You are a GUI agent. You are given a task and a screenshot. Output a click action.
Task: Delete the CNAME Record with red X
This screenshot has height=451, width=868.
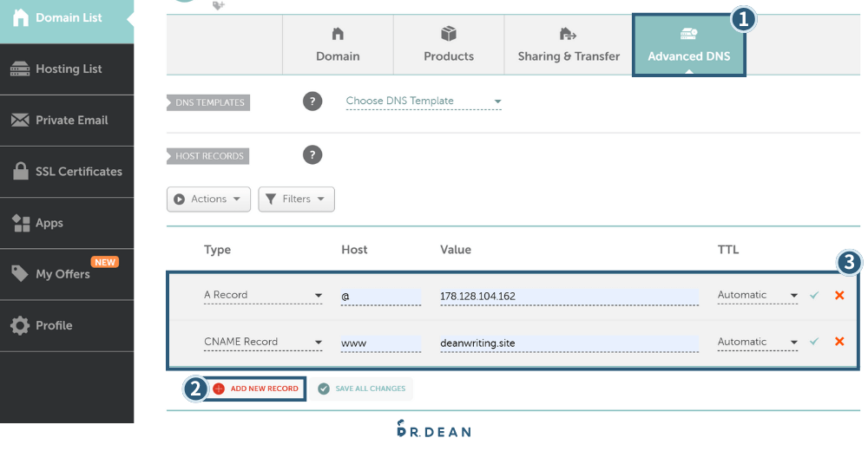coord(839,342)
